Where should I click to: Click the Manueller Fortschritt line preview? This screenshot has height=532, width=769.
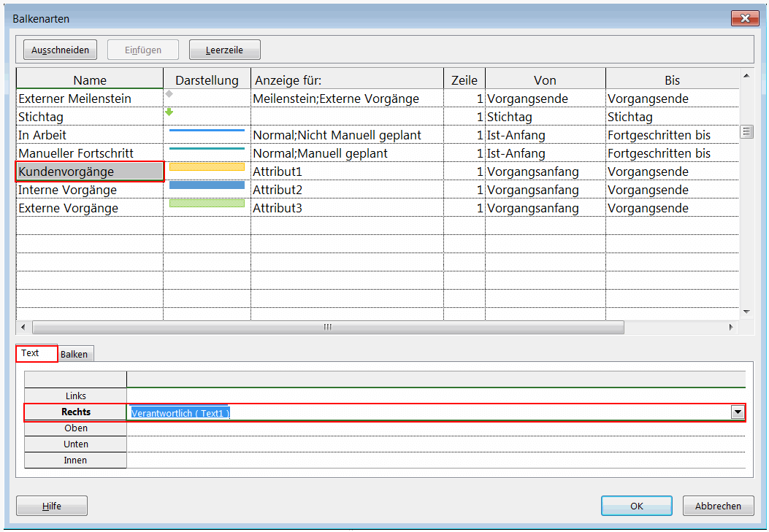point(207,149)
